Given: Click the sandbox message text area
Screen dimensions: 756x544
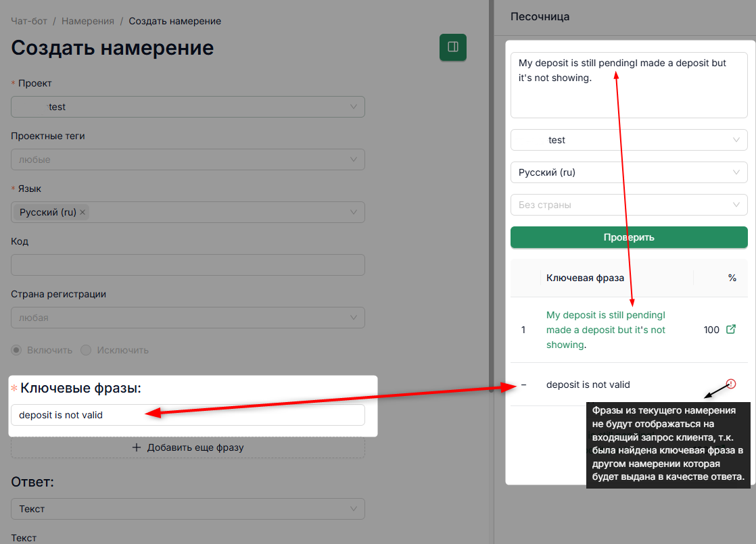Looking at the screenshot, I should 629,85.
